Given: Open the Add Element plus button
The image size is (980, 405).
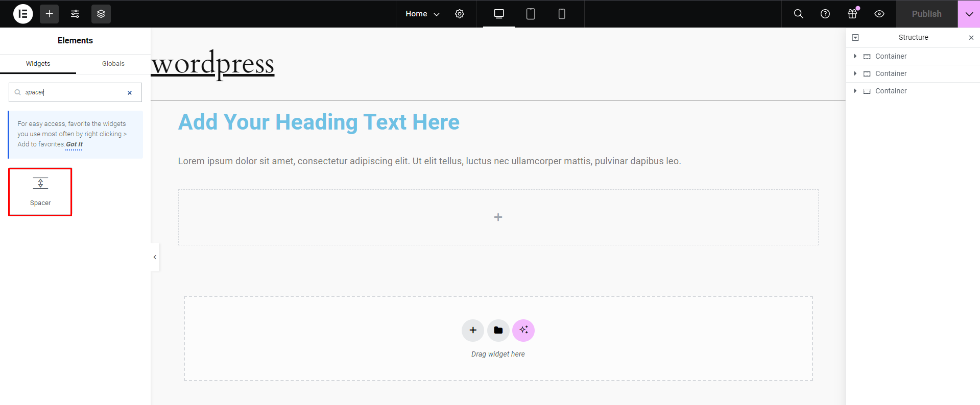Looking at the screenshot, I should tap(50, 14).
